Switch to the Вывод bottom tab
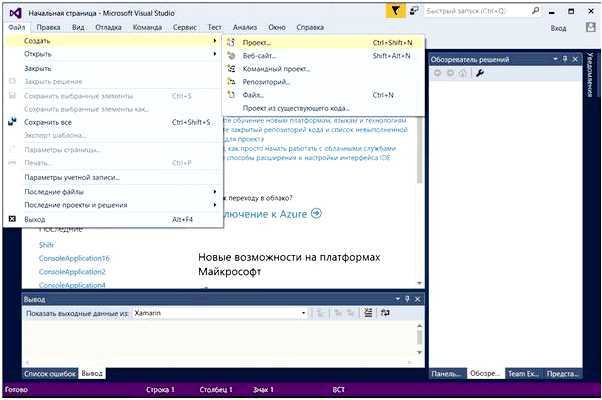This screenshot has height=400, width=602. click(x=92, y=374)
